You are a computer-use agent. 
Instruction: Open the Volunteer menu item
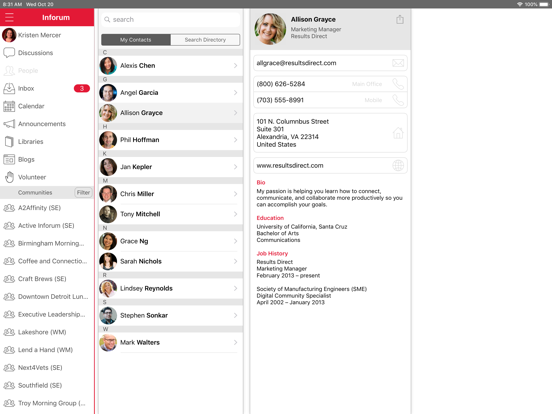47,177
